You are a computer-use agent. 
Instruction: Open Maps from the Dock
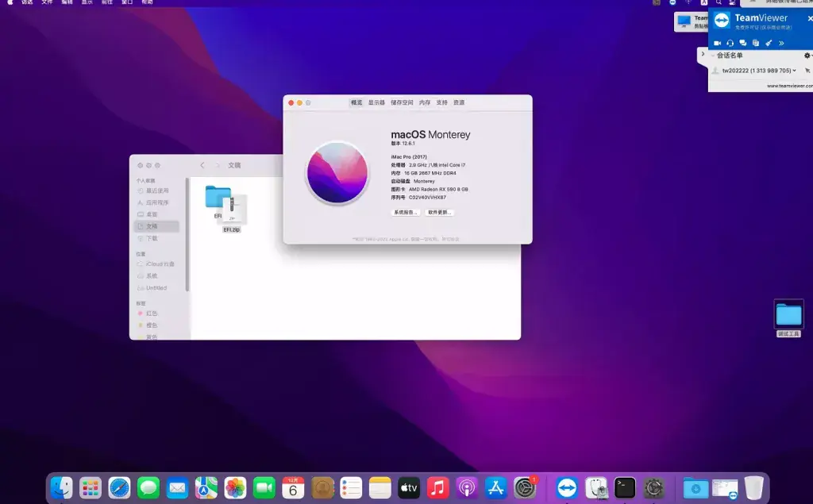pyautogui.click(x=206, y=488)
